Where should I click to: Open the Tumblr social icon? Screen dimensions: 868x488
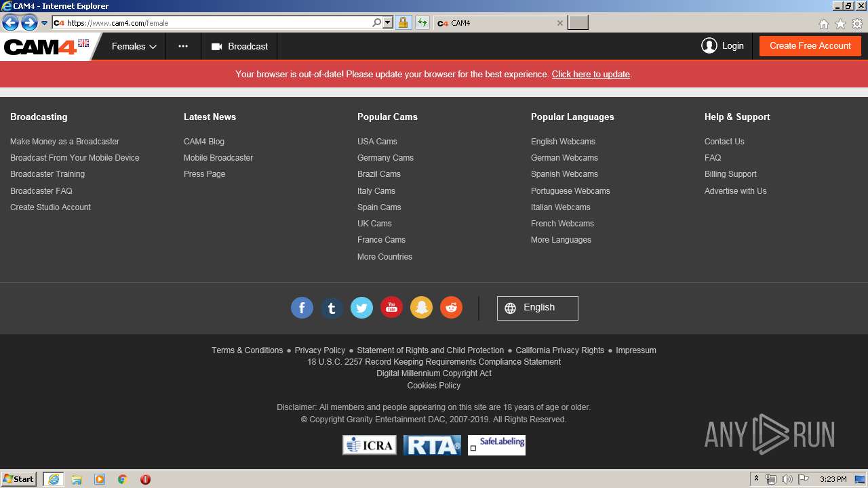tap(332, 308)
